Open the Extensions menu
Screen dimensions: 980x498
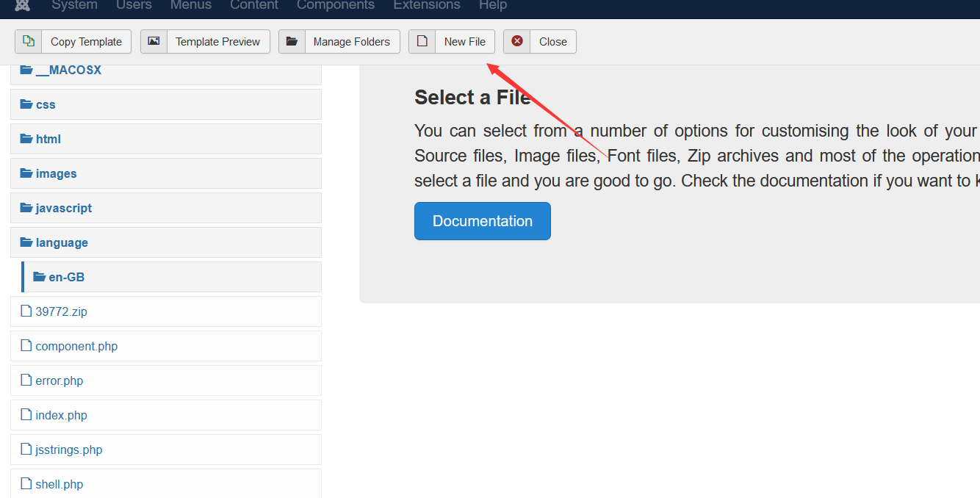tap(427, 6)
